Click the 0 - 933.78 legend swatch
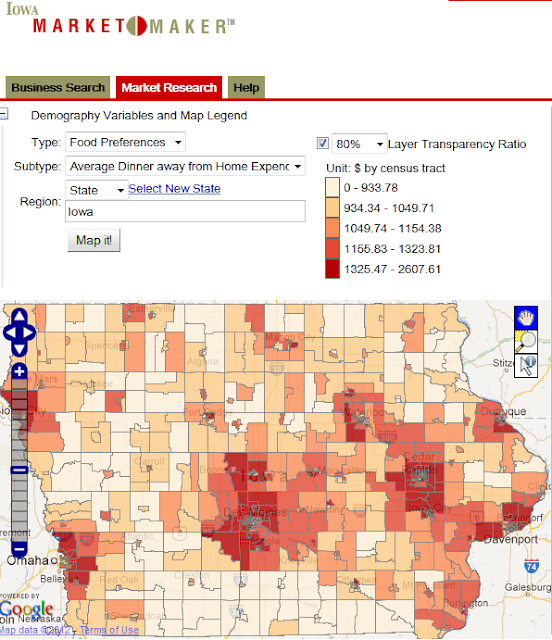Viewport: 552px width, 640px height. 332,188
